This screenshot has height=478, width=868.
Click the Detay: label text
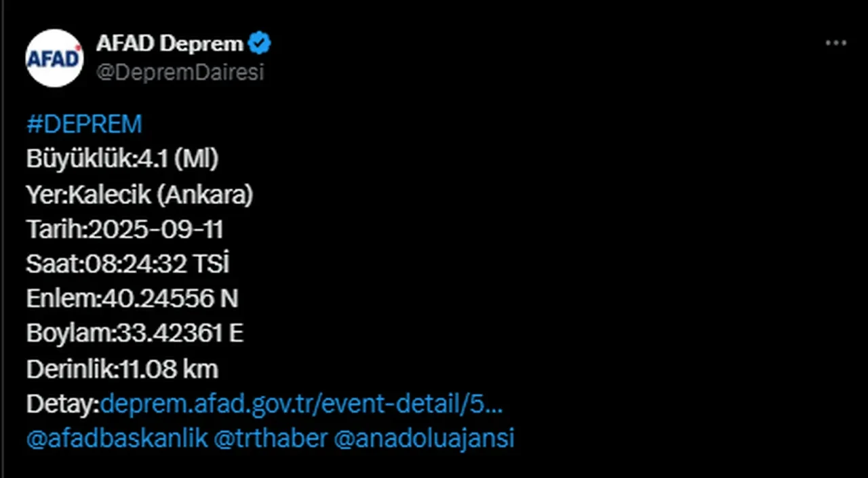(62, 405)
